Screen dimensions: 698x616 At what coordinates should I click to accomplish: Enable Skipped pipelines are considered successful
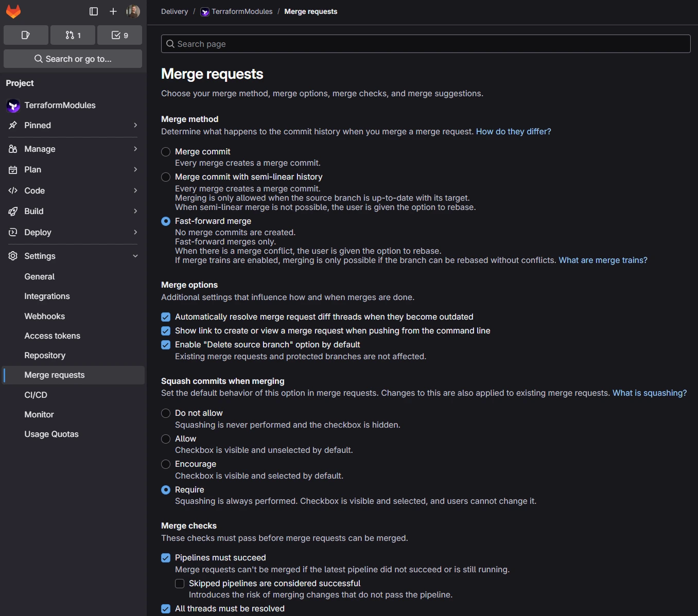(x=180, y=584)
